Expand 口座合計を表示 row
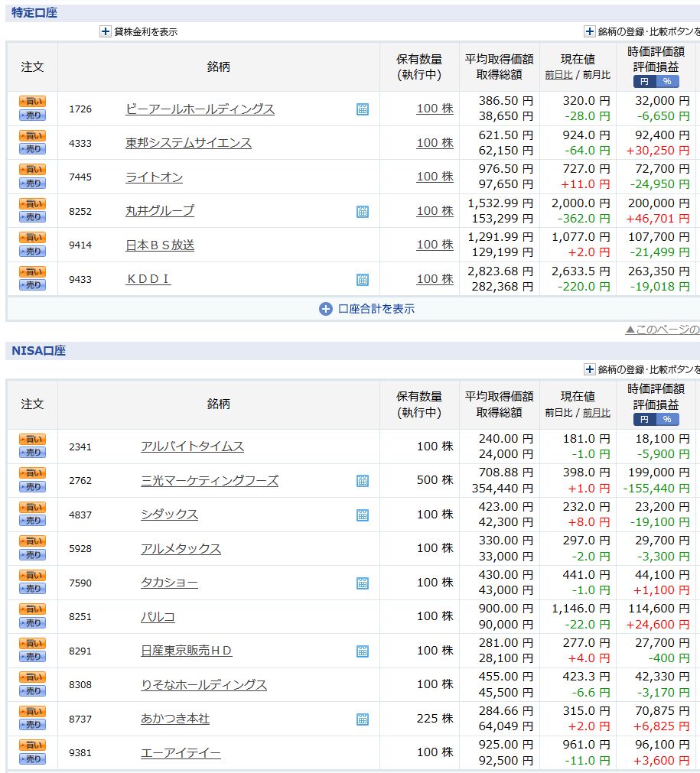The height and width of the screenshot is (773, 700). [x=367, y=309]
